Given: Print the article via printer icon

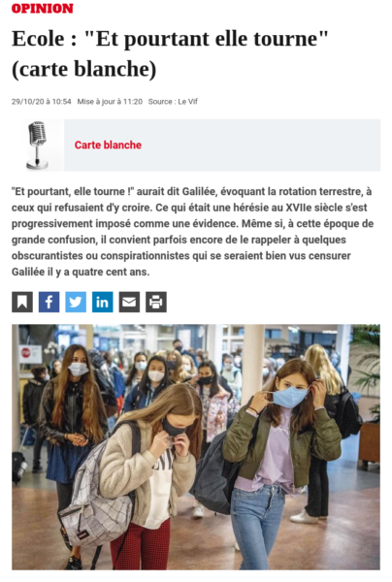Looking at the screenshot, I should (x=156, y=302).
